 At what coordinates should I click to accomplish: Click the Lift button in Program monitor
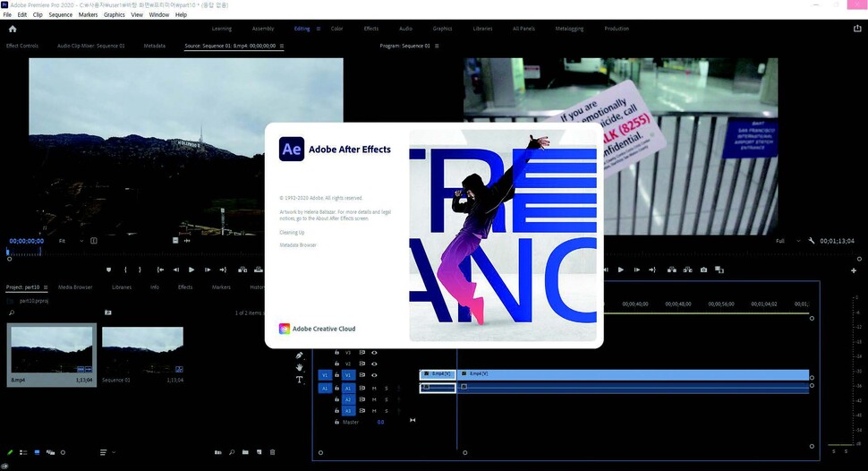pos(671,270)
